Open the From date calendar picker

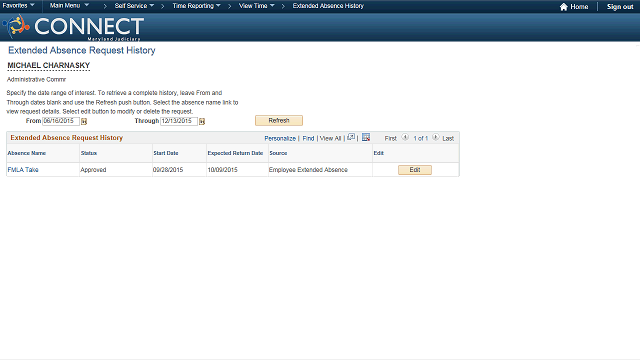coord(84,121)
